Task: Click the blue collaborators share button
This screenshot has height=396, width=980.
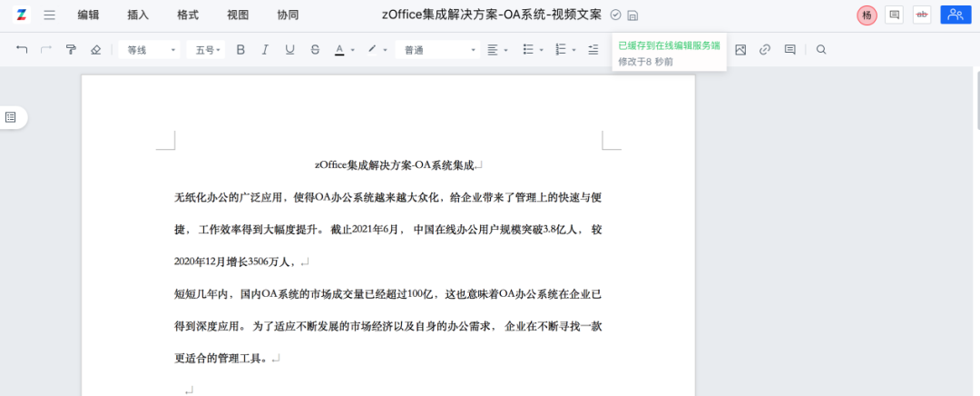Action: coord(955,15)
